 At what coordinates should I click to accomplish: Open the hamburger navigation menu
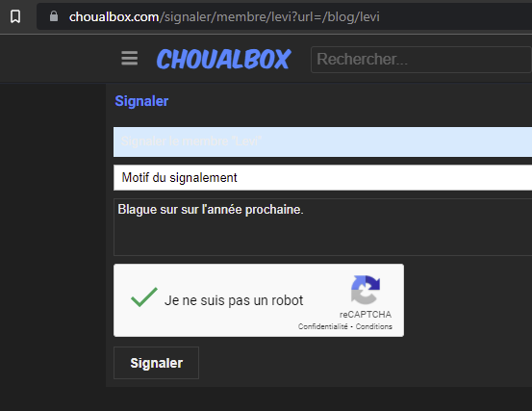pyautogui.click(x=129, y=59)
